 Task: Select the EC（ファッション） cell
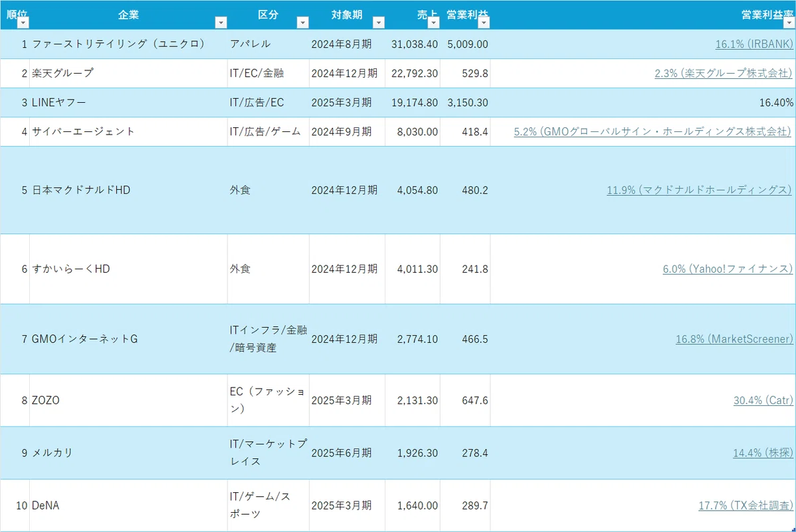pos(269,401)
